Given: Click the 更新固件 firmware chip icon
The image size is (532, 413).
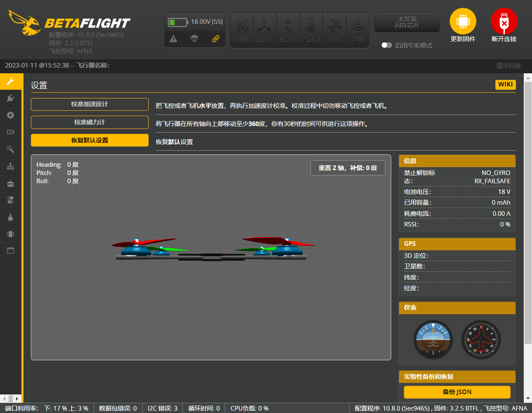Looking at the screenshot, I should 463,21.
